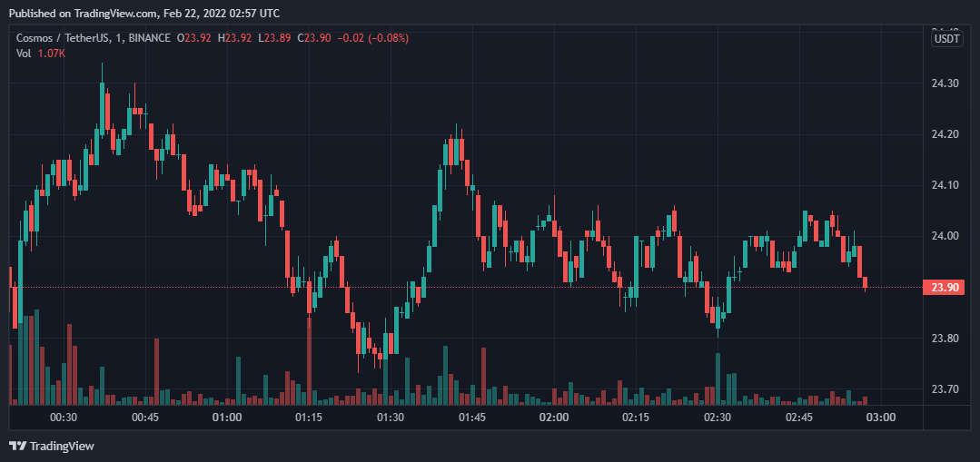The width and height of the screenshot is (980, 462).
Task: Select the 02:30 time axis marker
Action: tap(718, 417)
